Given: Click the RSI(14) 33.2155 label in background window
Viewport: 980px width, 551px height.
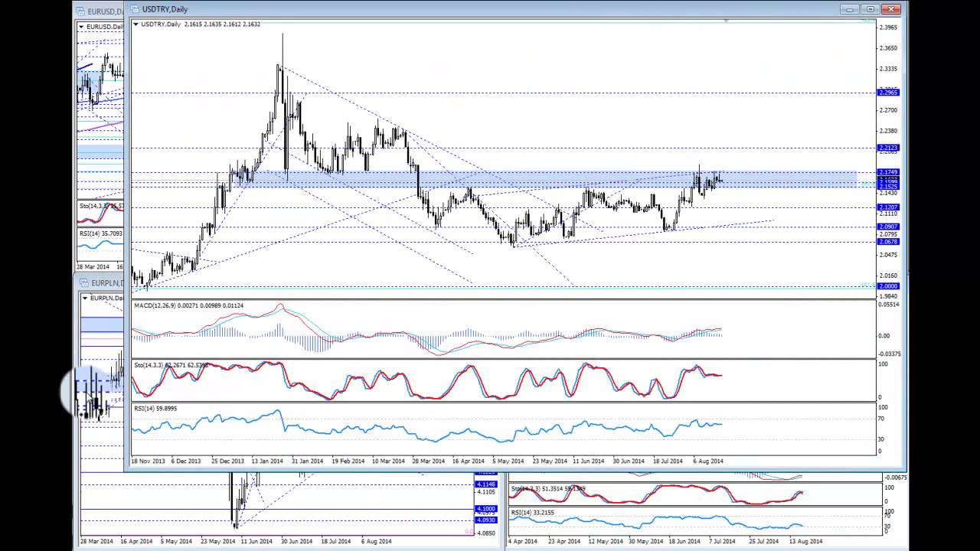Looking at the screenshot, I should click(x=532, y=513).
